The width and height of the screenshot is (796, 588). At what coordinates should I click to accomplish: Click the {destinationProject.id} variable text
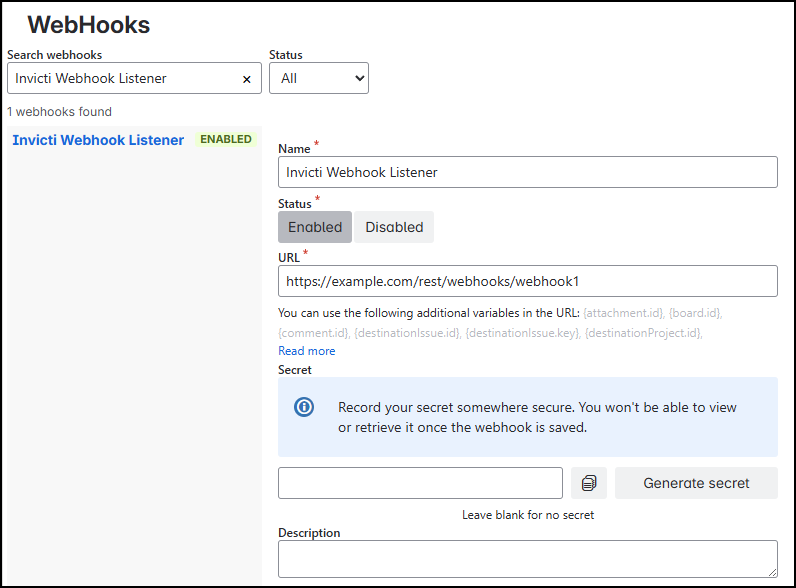pos(644,333)
